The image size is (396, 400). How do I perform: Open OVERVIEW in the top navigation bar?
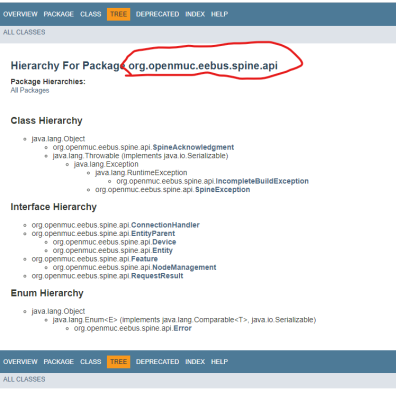click(x=20, y=14)
